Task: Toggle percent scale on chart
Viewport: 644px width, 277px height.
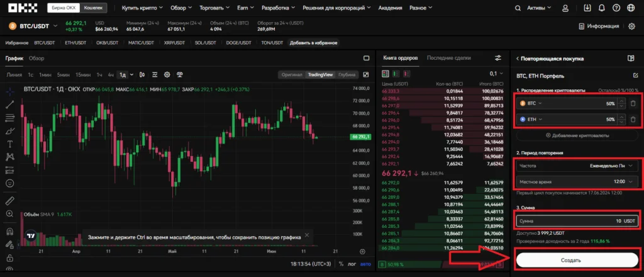Action: pos(341,264)
